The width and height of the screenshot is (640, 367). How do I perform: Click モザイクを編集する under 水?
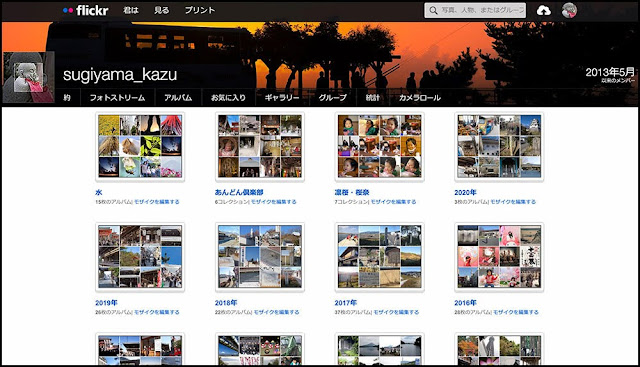[157, 202]
